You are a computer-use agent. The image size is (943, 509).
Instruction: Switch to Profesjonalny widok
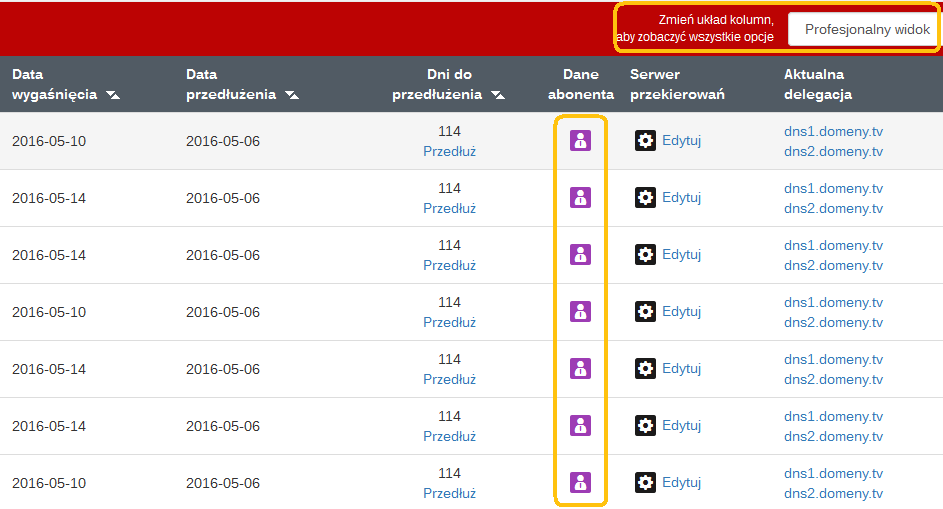(x=866, y=30)
